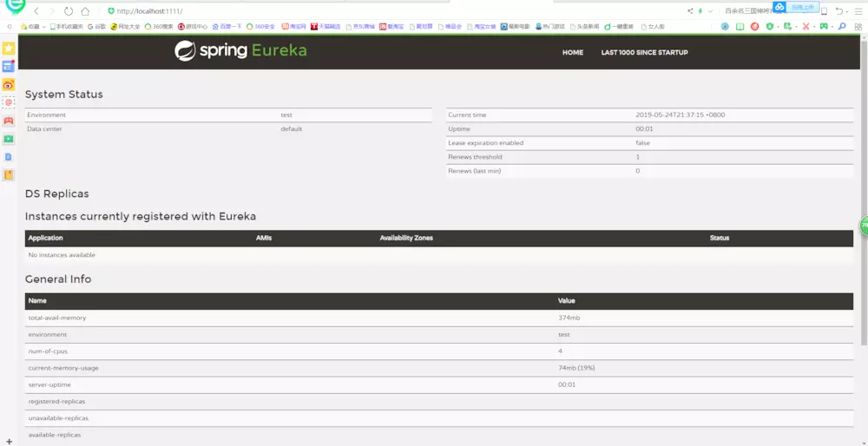This screenshot has height=446, width=868.
Task: Open the 淘宝女装 bookmark
Action: 481,26
